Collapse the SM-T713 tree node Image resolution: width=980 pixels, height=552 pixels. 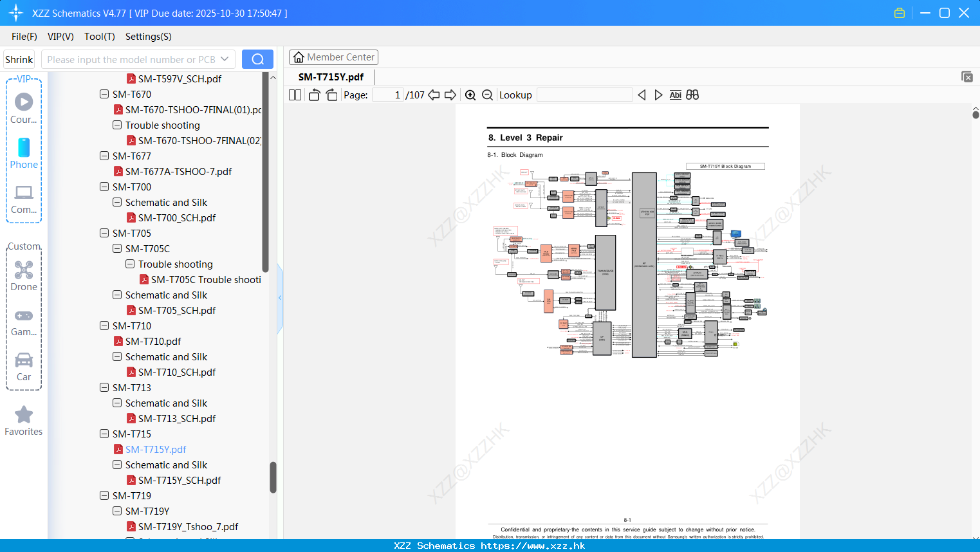point(104,387)
